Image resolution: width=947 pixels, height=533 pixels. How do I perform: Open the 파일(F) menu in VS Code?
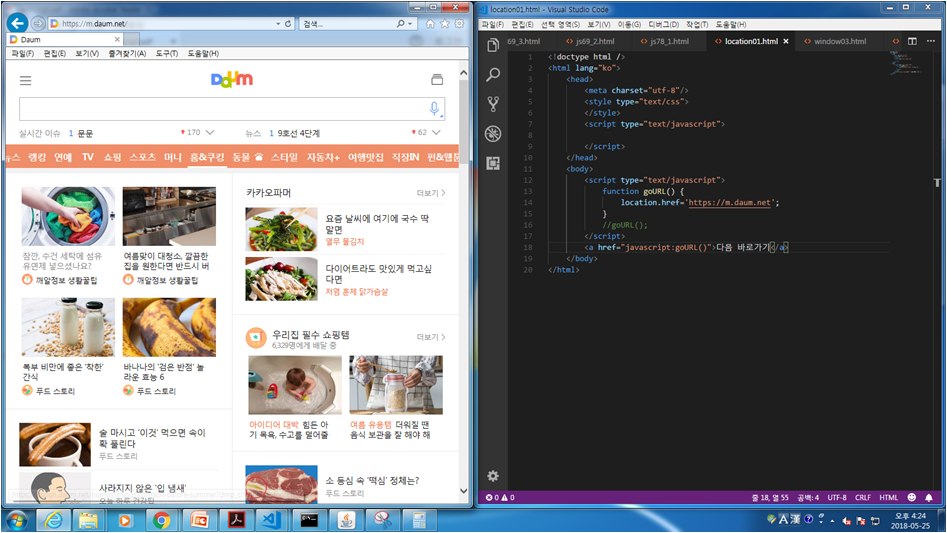pyautogui.click(x=492, y=24)
